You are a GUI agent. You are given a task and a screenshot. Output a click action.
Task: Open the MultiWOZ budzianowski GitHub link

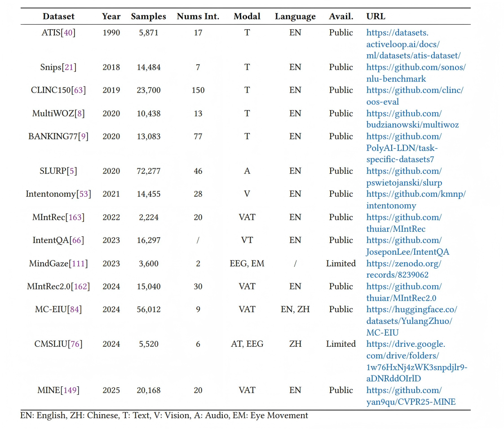click(412, 119)
